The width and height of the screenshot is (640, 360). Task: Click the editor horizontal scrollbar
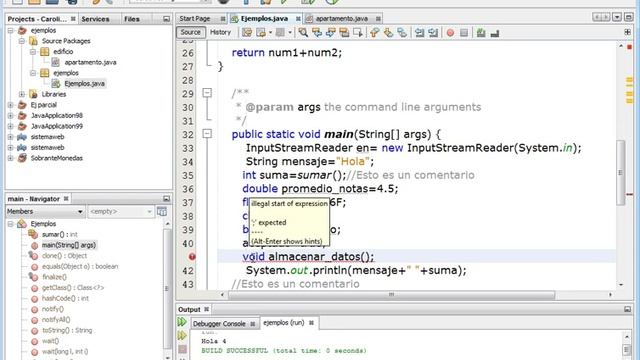[391, 295]
